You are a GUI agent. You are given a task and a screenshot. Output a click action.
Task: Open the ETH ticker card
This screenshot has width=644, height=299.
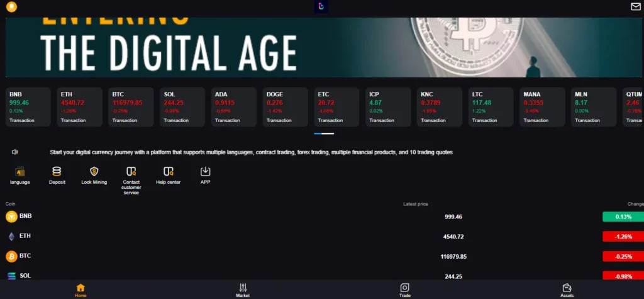tap(80, 107)
